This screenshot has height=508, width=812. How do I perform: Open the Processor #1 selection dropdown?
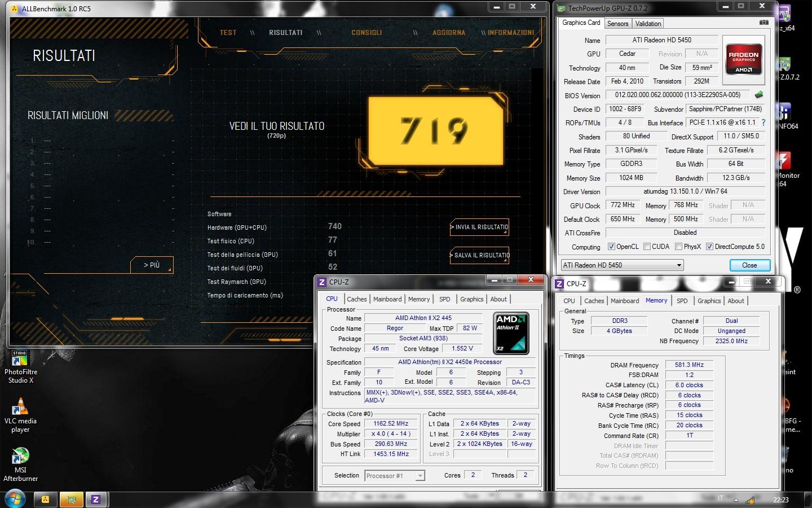[394, 476]
